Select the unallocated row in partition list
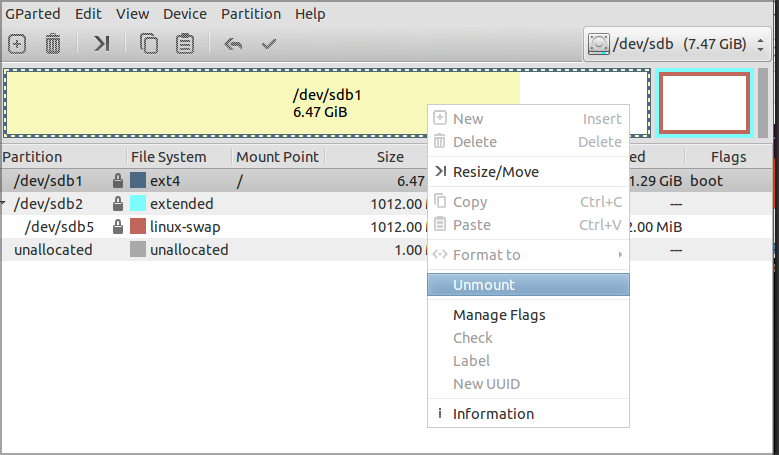Image resolution: width=779 pixels, height=455 pixels. pyautogui.click(x=53, y=250)
